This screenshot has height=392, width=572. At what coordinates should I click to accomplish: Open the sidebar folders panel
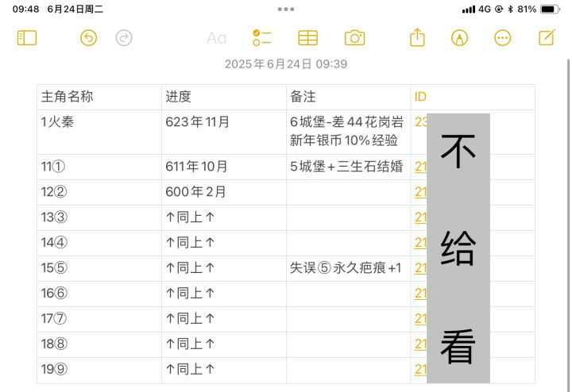[27, 38]
